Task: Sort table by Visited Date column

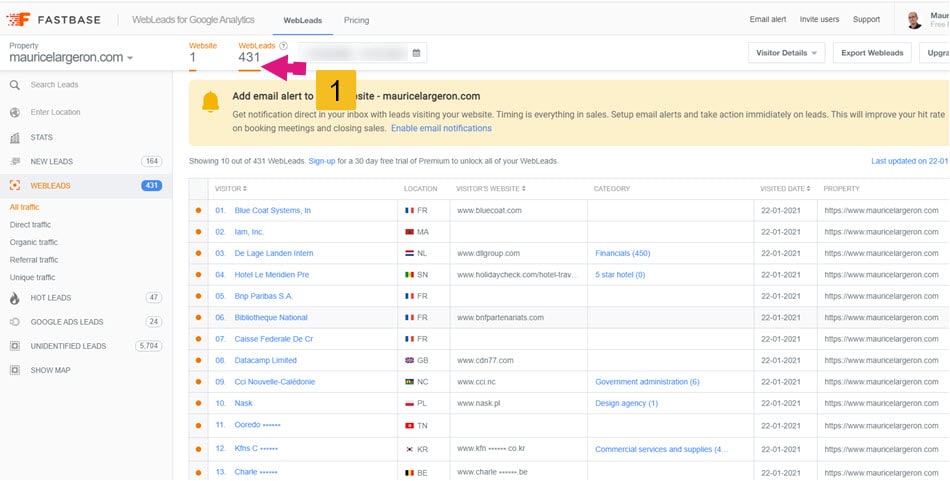Action: [785, 189]
